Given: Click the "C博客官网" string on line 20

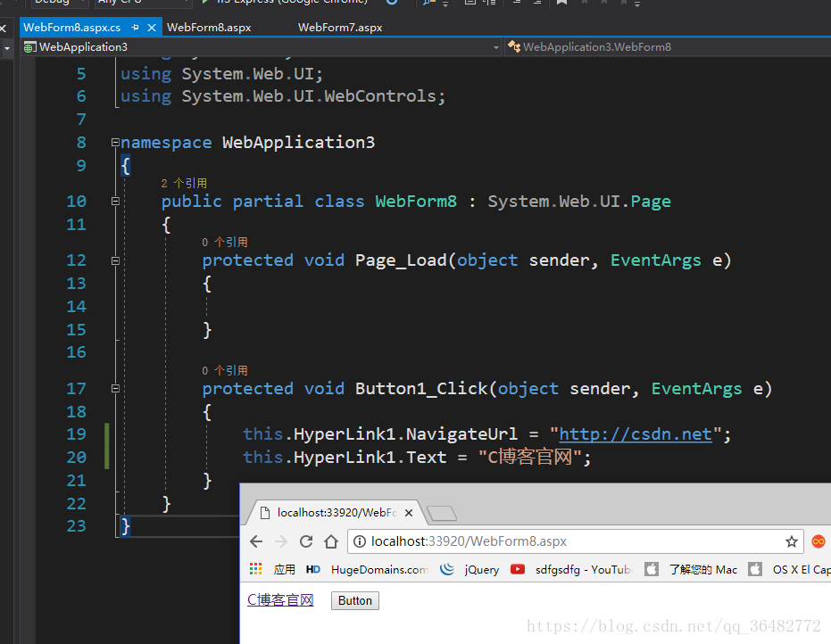Looking at the screenshot, I should (x=530, y=457).
